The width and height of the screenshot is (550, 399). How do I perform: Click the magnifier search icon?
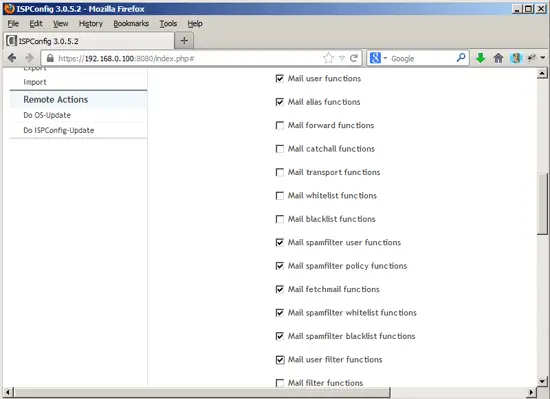tap(461, 58)
